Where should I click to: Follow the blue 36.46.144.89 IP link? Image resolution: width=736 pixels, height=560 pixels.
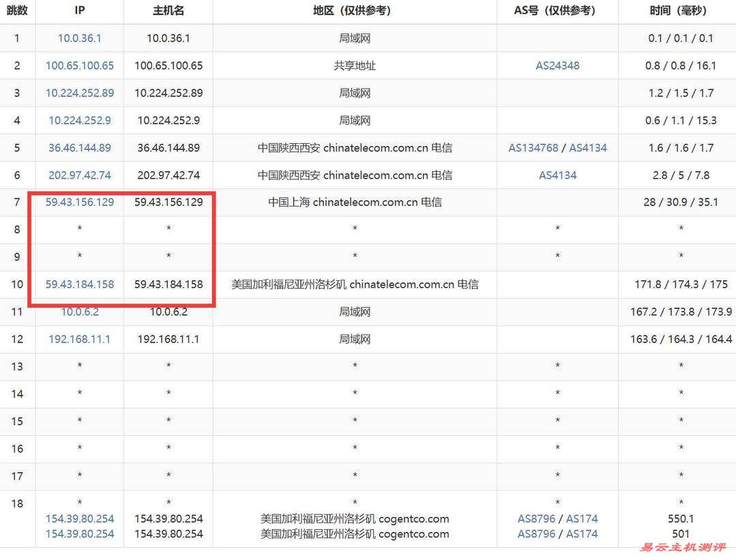(79, 147)
